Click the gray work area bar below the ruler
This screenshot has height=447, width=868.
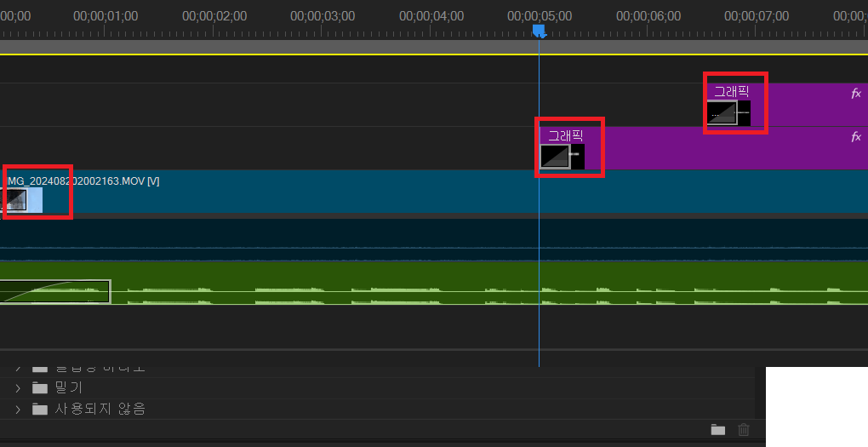click(434, 47)
